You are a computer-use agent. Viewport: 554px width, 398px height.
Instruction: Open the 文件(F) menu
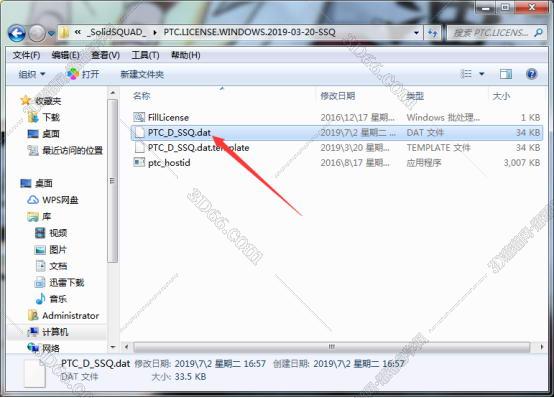pos(26,55)
